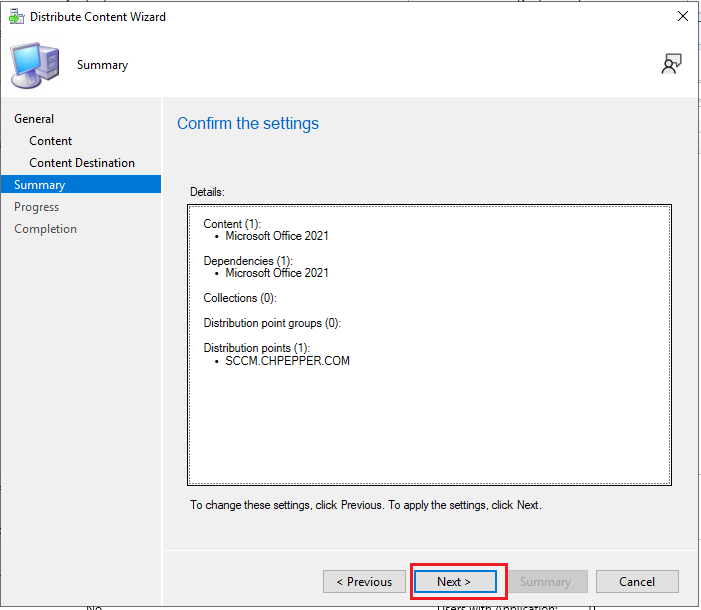
Task: Click Microsoft Office 2021 under Content
Action: (x=277, y=236)
